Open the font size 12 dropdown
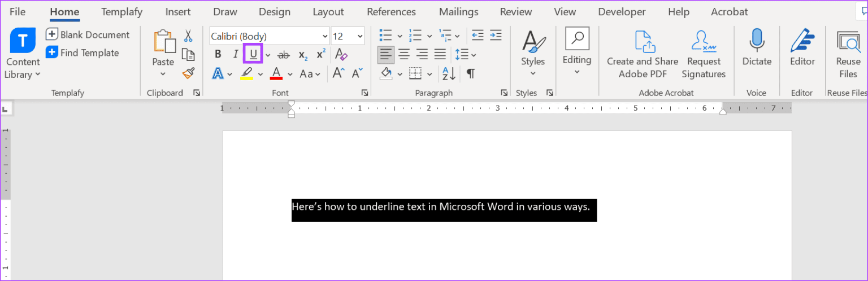Viewport: 868px width, 281px height. [360, 37]
